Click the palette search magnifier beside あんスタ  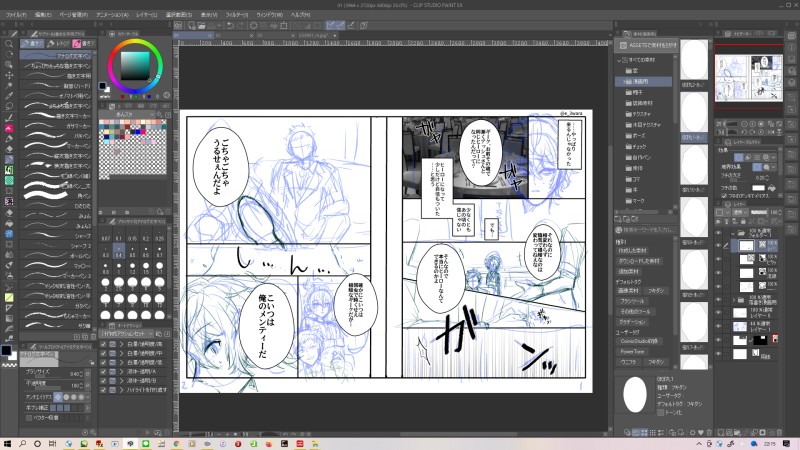click(x=160, y=114)
